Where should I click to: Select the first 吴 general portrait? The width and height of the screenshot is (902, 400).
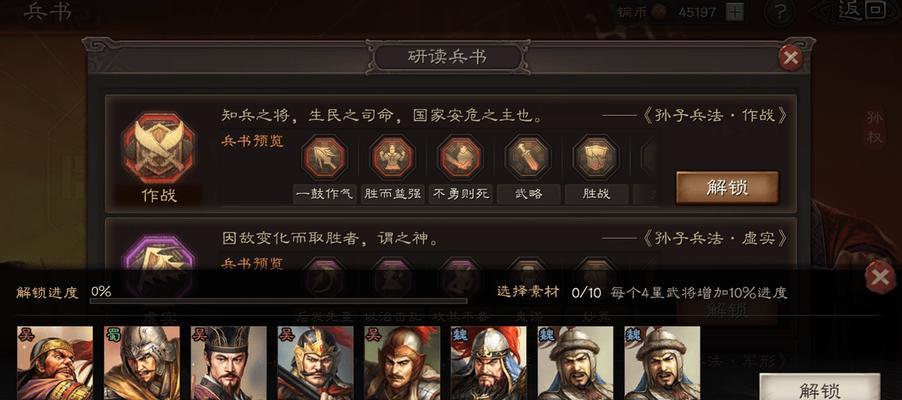click(55, 363)
